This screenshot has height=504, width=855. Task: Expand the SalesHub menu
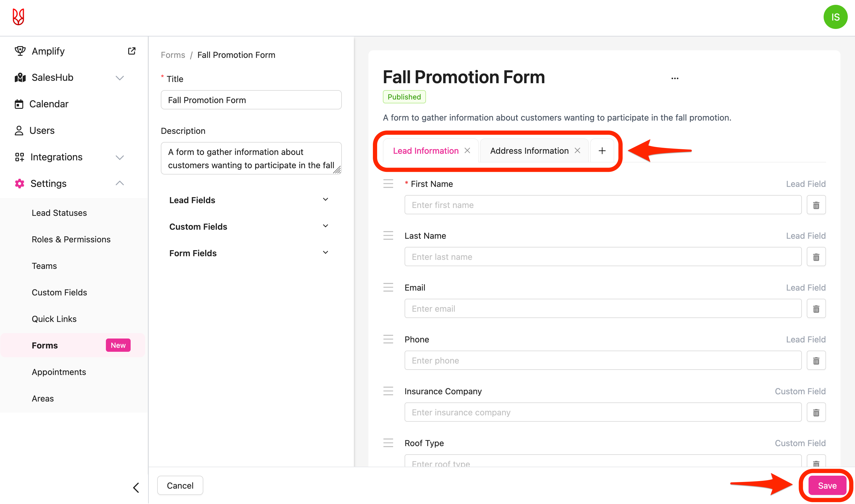click(x=119, y=78)
